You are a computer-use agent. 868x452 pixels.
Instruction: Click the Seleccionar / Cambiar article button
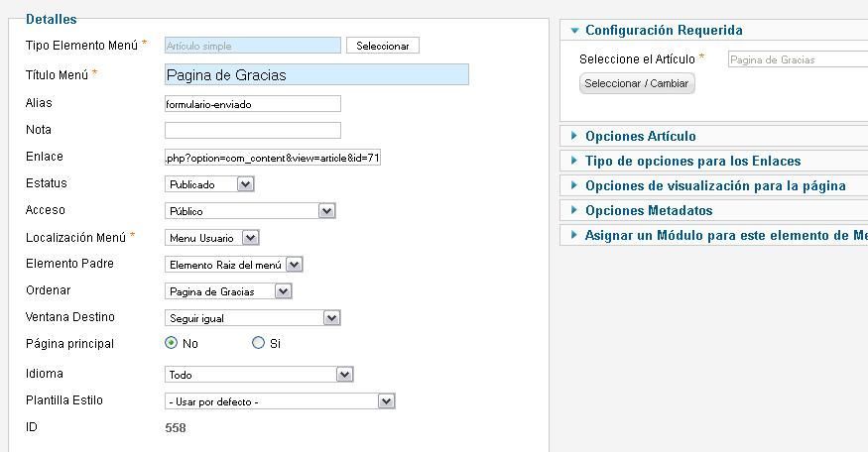pos(637,83)
